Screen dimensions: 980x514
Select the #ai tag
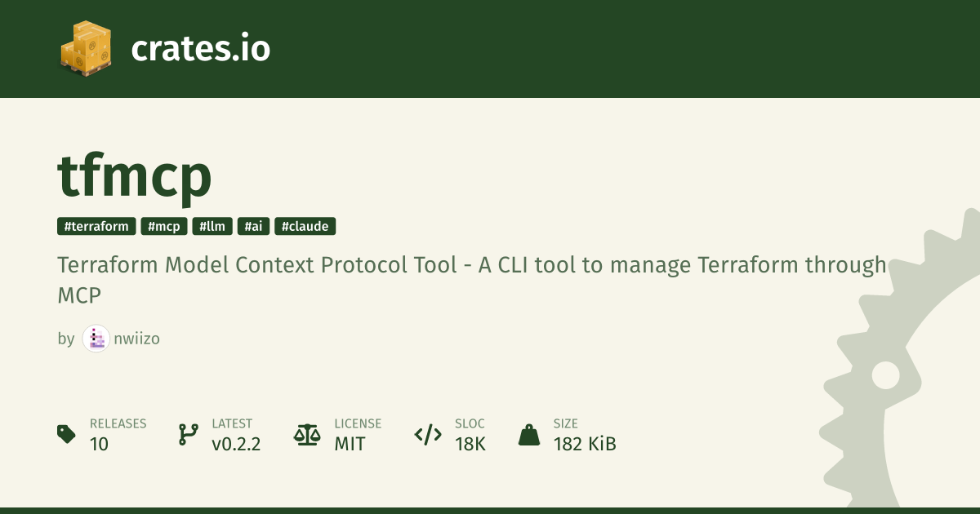point(254,227)
